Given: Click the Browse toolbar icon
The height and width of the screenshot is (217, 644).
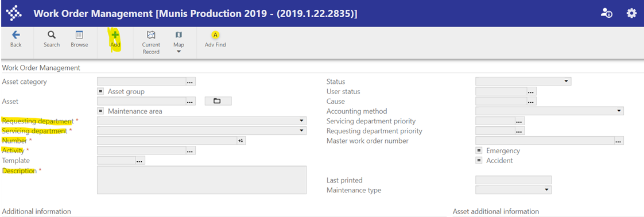Looking at the screenshot, I should (x=79, y=35).
